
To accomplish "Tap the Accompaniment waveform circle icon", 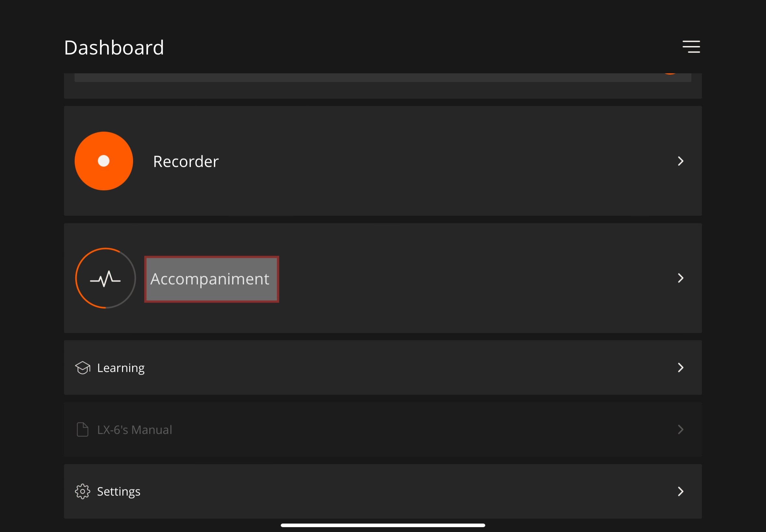I will coord(105,278).
